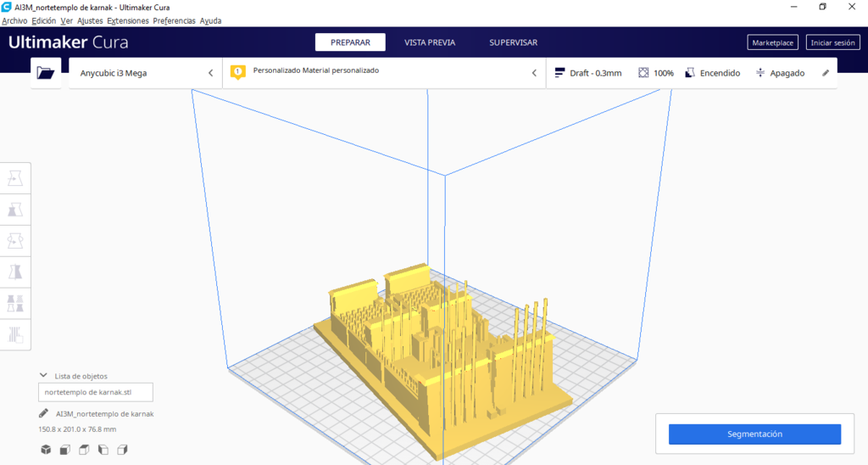The width and height of the screenshot is (868, 465).
Task: Open the Archivo menu
Action: [14, 20]
